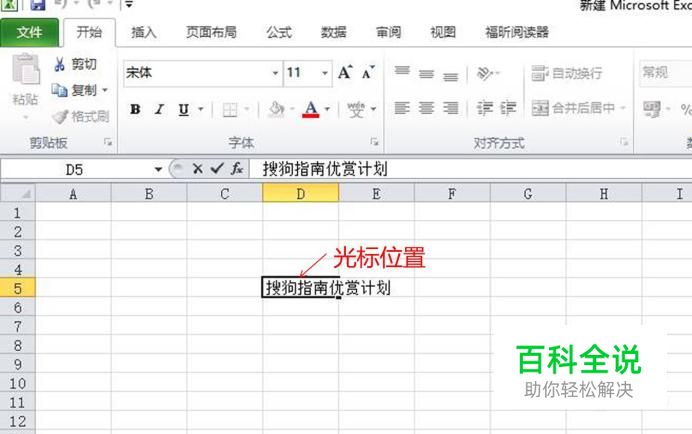Screen dimensions: 692x434
Task: Select column D header
Action: click(301, 193)
